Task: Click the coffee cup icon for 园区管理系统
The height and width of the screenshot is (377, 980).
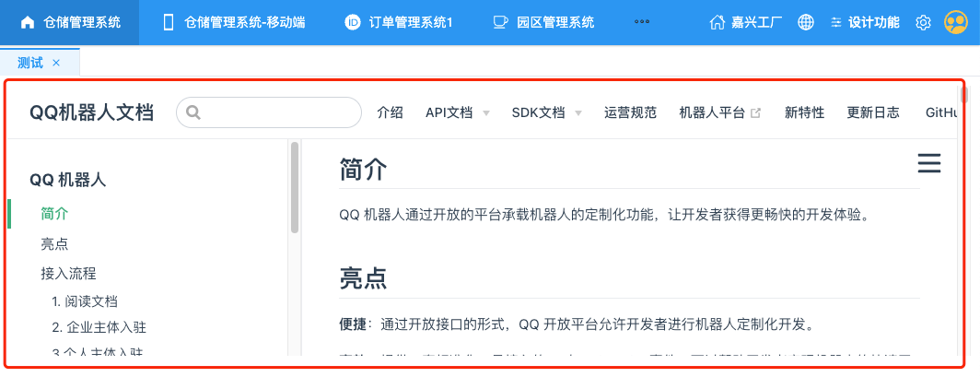Action: point(500,23)
